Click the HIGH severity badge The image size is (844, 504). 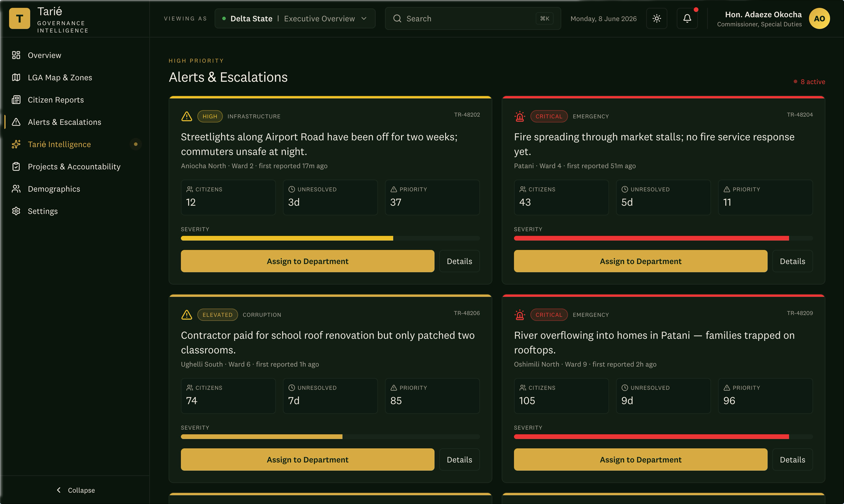tap(210, 116)
